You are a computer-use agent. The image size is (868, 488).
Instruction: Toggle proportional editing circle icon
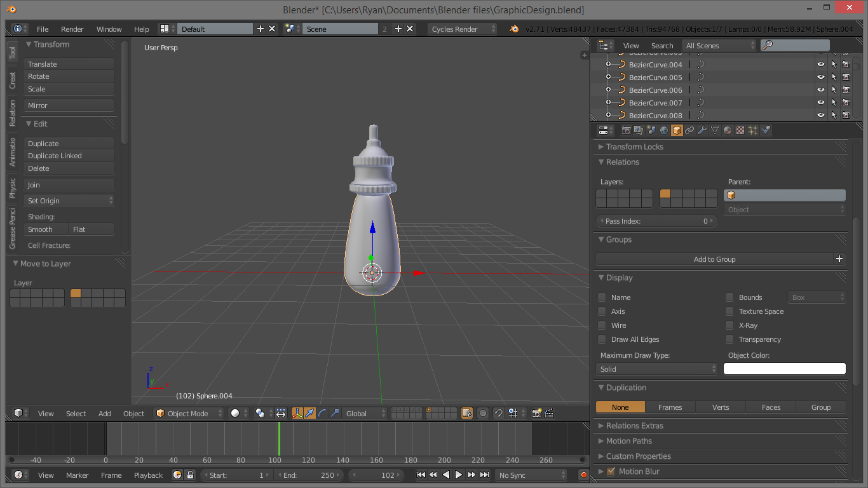click(483, 413)
